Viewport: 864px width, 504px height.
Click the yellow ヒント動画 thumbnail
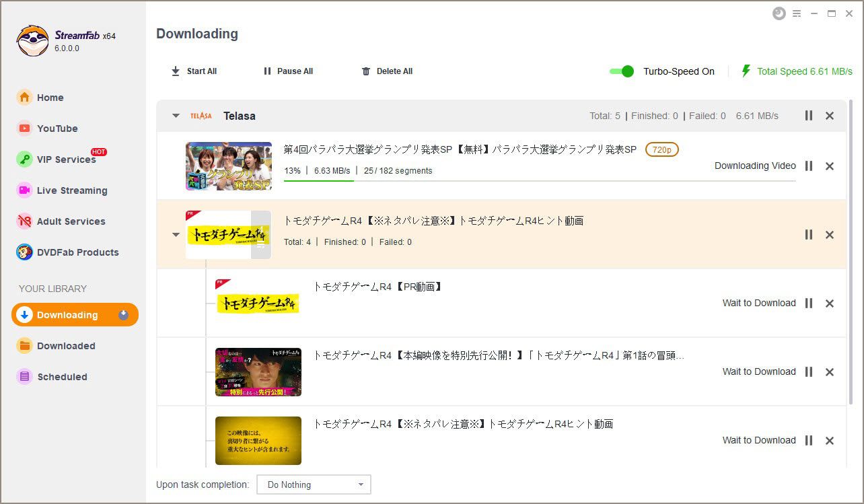258,441
